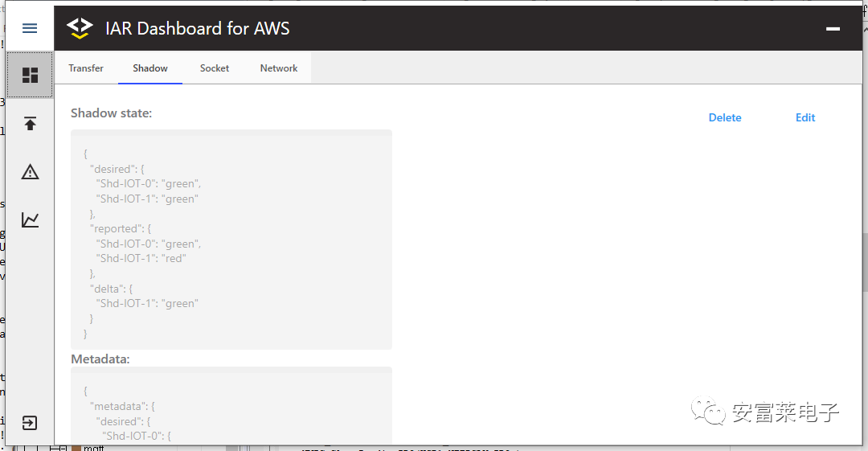Click the IAR logo in header
The image size is (868, 451).
[80, 28]
